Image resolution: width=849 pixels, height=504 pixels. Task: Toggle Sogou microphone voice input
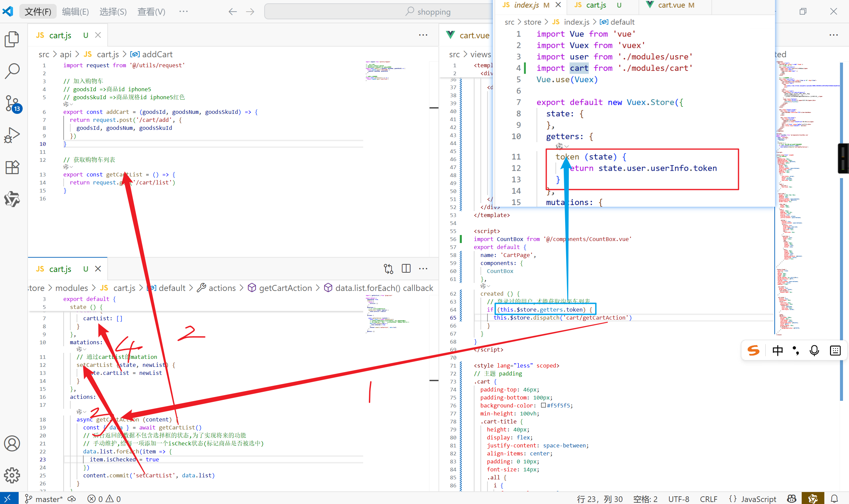tap(814, 350)
